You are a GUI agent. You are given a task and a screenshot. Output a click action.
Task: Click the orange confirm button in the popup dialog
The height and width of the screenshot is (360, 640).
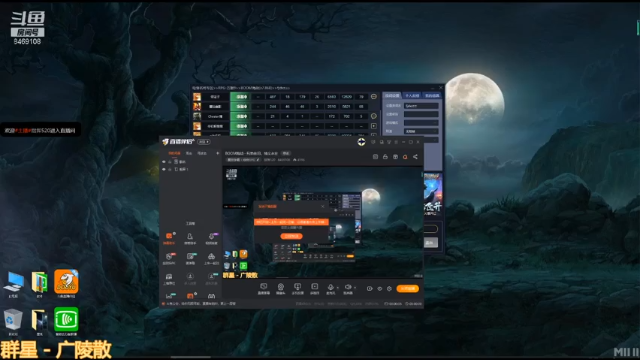(x=291, y=236)
